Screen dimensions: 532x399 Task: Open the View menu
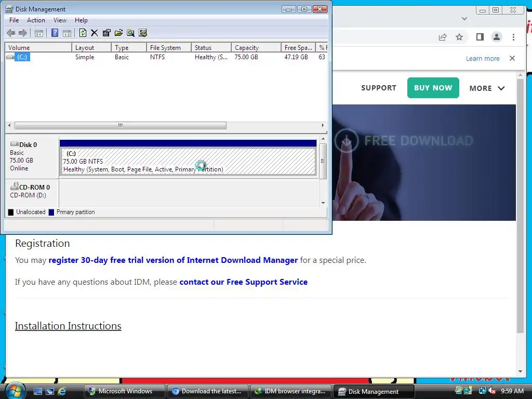(60, 20)
